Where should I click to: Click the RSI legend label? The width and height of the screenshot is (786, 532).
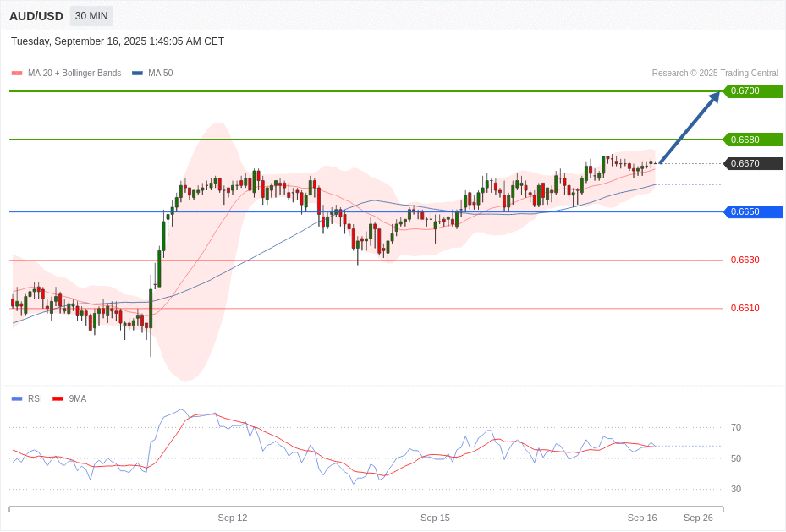(x=35, y=398)
